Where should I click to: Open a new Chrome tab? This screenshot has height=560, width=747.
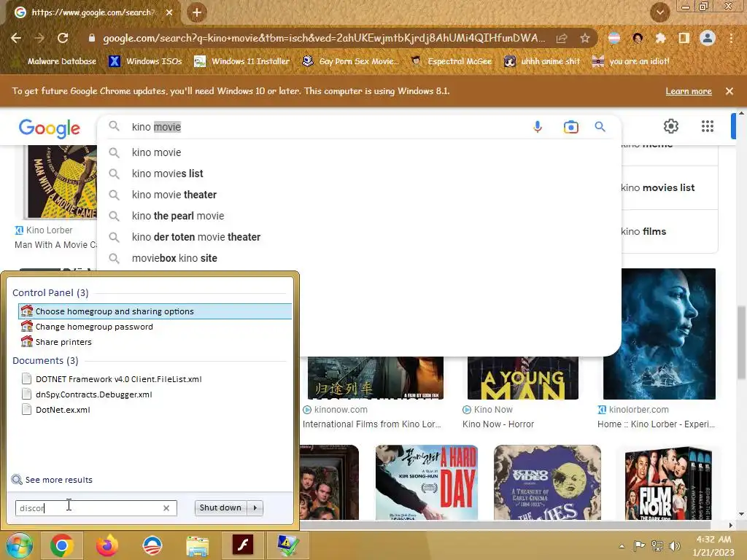pos(197,12)
